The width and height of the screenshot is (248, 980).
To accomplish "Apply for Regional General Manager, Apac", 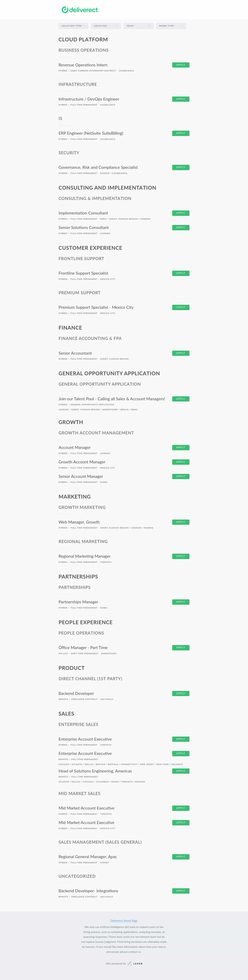I will click(181, 857).
